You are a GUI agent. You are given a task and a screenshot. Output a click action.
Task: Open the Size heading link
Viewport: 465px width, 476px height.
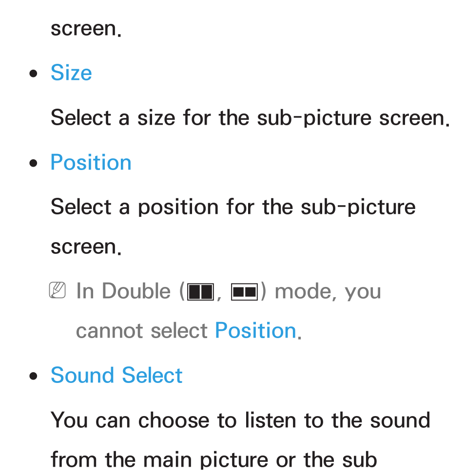(71, 73)
